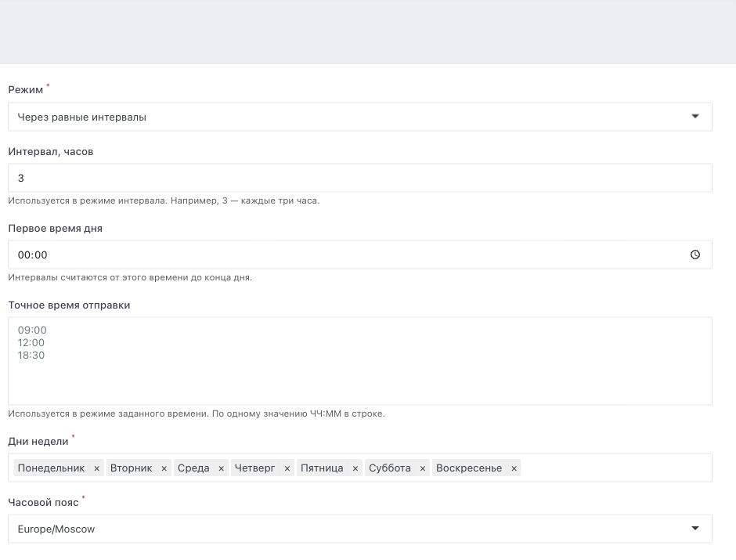Click the Понедельник tag text

(x=51, y=468)
